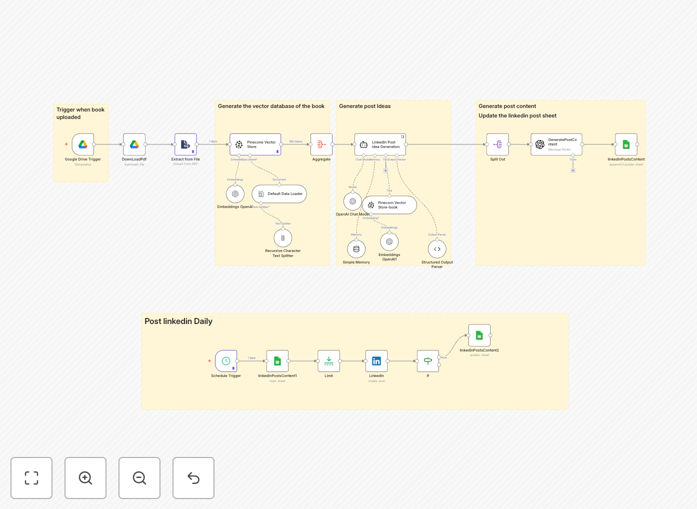Select the LinkedIn create post node
This screenshot has width=697, height=509.
click(376, 361)
